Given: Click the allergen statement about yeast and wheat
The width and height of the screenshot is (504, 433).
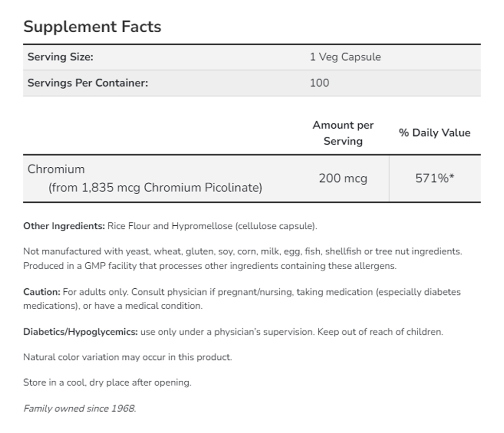Looking at the screenshot, I should pos(242,252).
